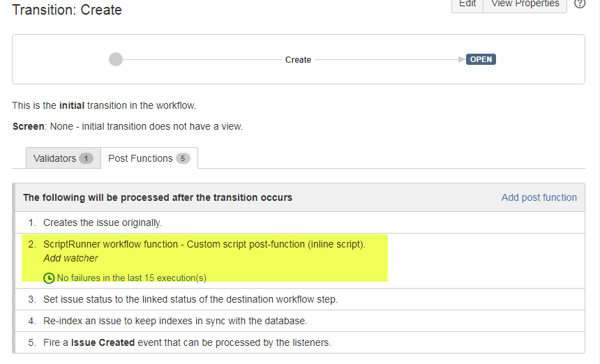Click the OPEN status lozenge

point(481,59)
